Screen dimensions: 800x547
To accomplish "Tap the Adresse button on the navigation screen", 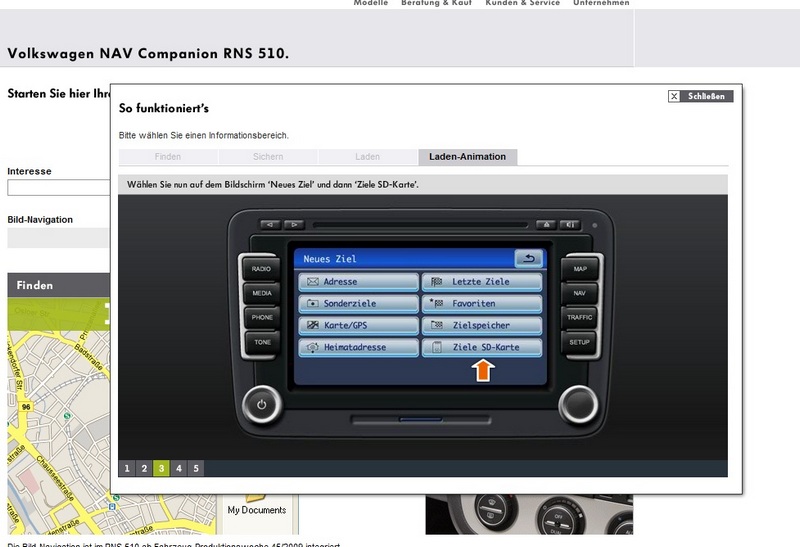I will point(359,282).
